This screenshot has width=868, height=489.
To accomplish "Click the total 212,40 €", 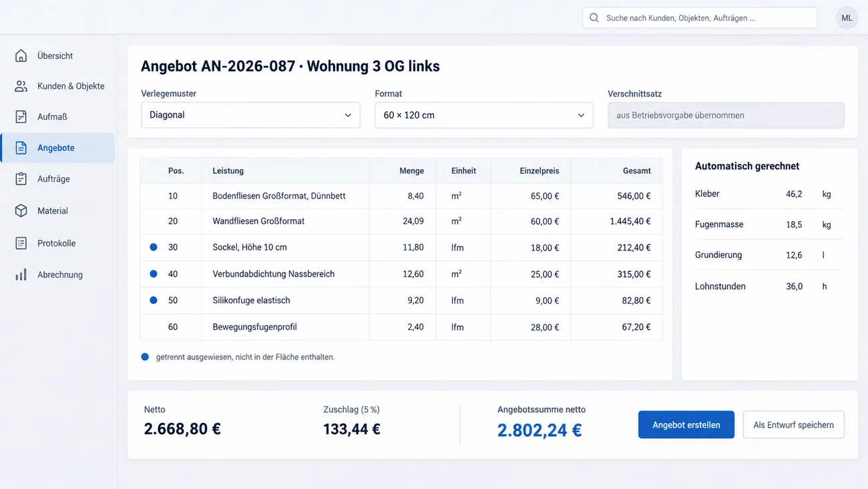I will [634, 247].
